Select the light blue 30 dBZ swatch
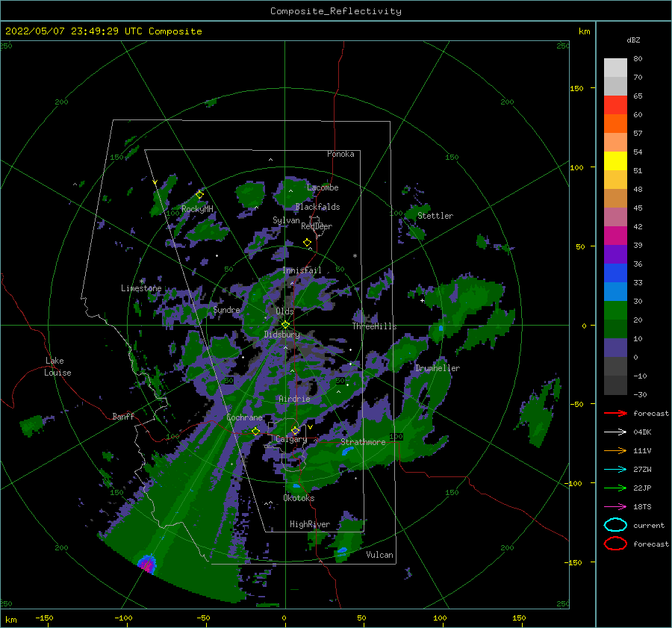The height and width of the screenshot is (628, 672). (x=615, y=292)
